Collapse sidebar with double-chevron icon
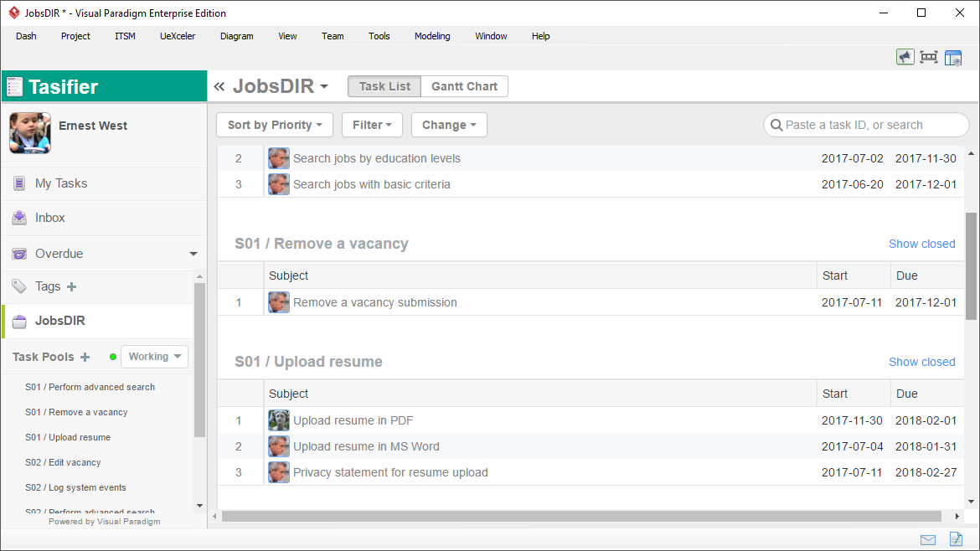 219,86
